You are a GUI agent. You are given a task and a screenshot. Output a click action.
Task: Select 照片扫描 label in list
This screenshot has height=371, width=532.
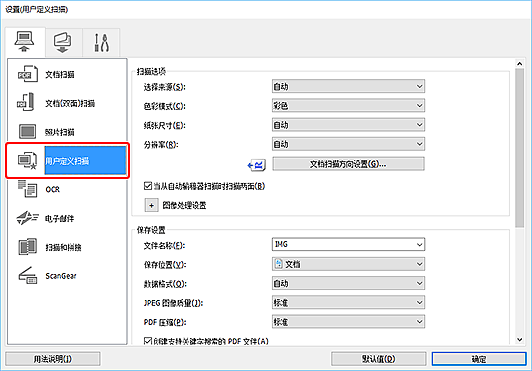pyautogui.click(x=60, y=132)
